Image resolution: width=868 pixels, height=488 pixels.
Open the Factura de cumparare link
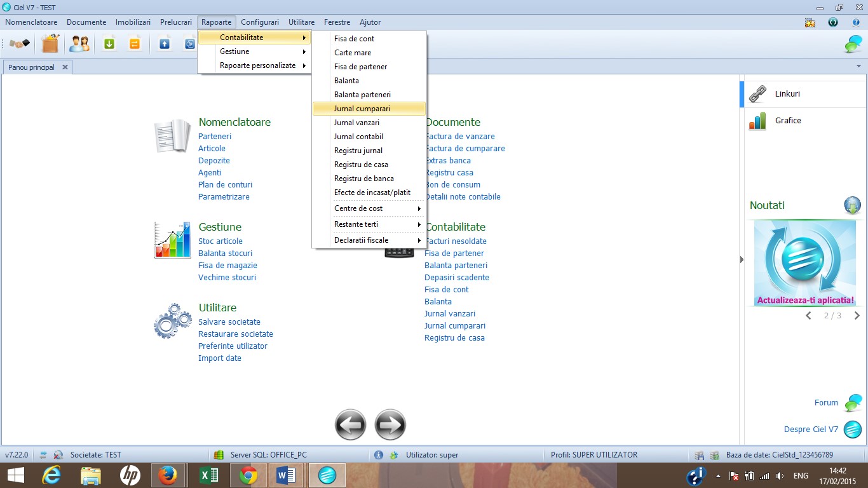pos(465,149)
